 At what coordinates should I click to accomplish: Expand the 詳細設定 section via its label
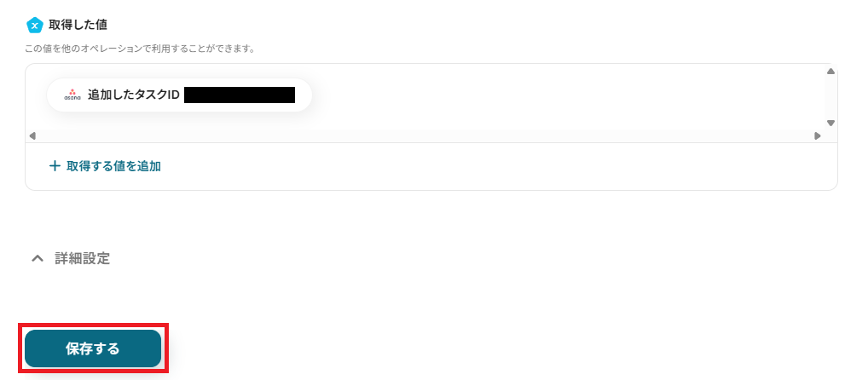(x=82, y=258)
